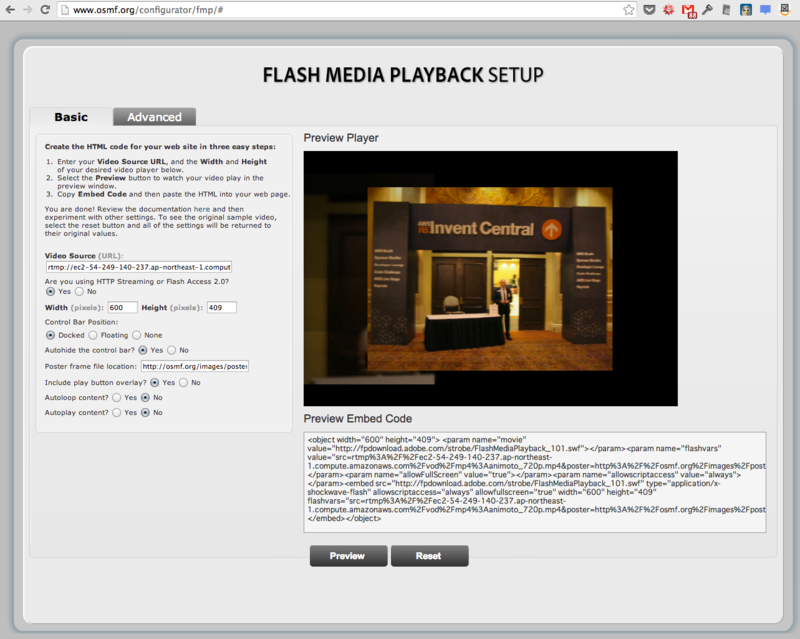This screenshot has height=639, width=800.
Task: Select No for HTTP Streaming or Flash Access
Action: point(79,291)
